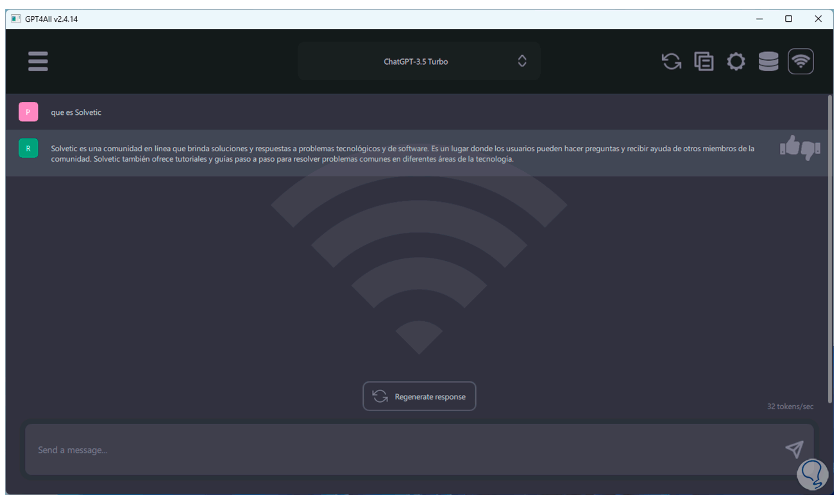The height and width of the screenshot is (504, 839).
Task: Click the 32 tokens/sec status text
Action: pos(790,407)
